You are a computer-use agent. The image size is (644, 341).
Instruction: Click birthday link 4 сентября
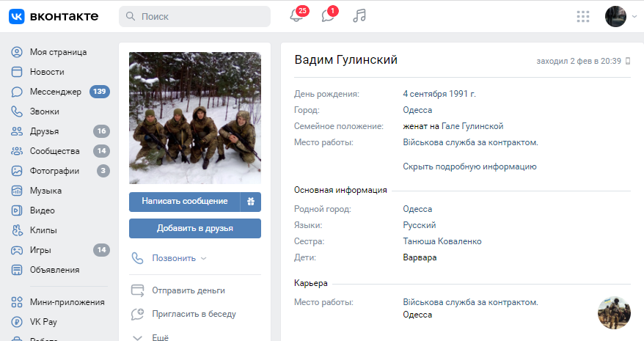coord(425,94)
